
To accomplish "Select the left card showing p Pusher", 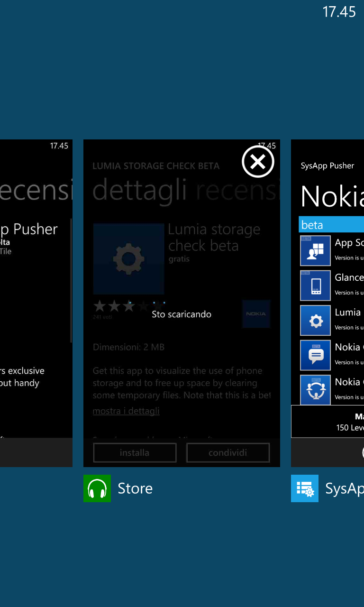I will [36, 303].
